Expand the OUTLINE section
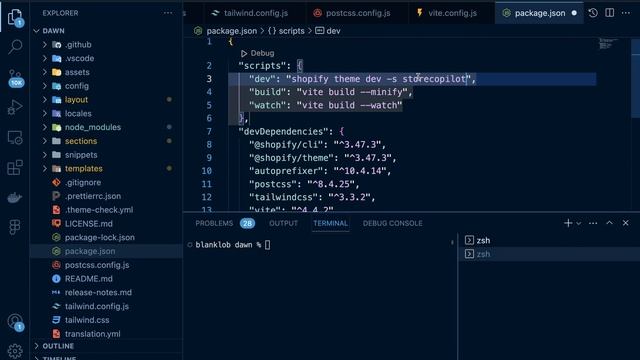 [58, 346]
